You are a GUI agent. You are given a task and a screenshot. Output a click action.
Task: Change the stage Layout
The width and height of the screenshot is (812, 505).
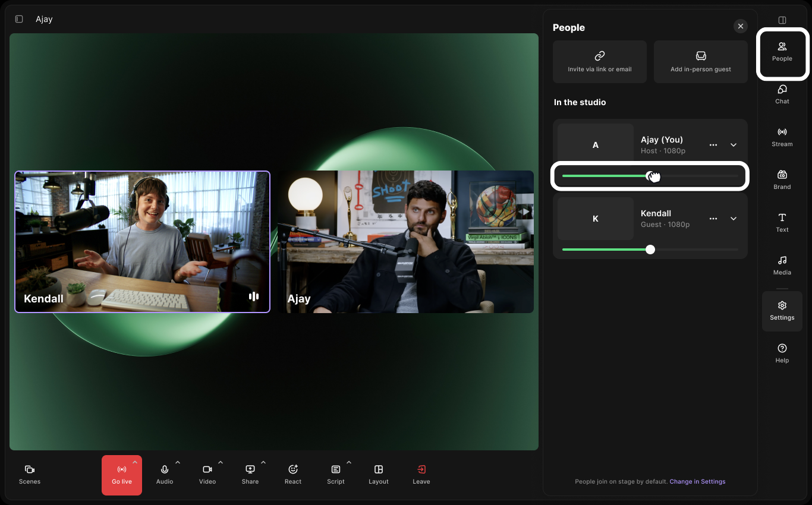(379, 475)
